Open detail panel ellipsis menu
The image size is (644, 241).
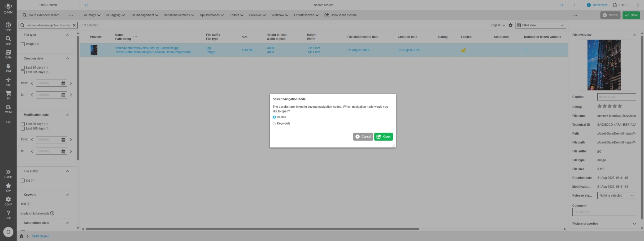(x=575, y=15)
